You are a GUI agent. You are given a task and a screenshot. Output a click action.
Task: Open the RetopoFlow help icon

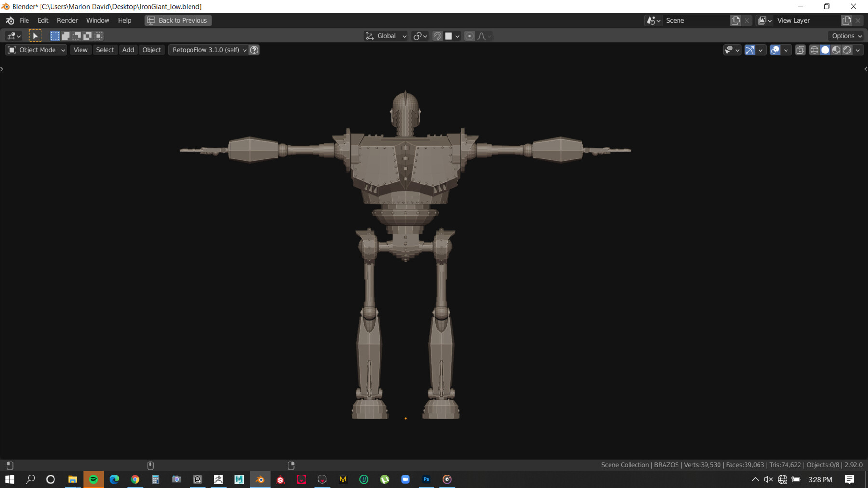pos(254,50)
